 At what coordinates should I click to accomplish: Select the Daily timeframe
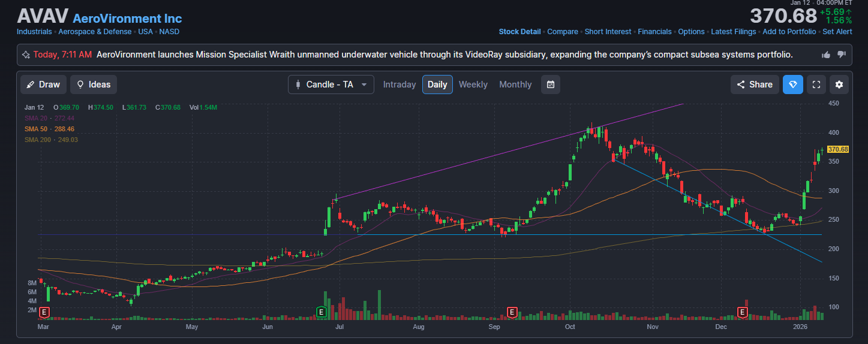coord(437,85)
